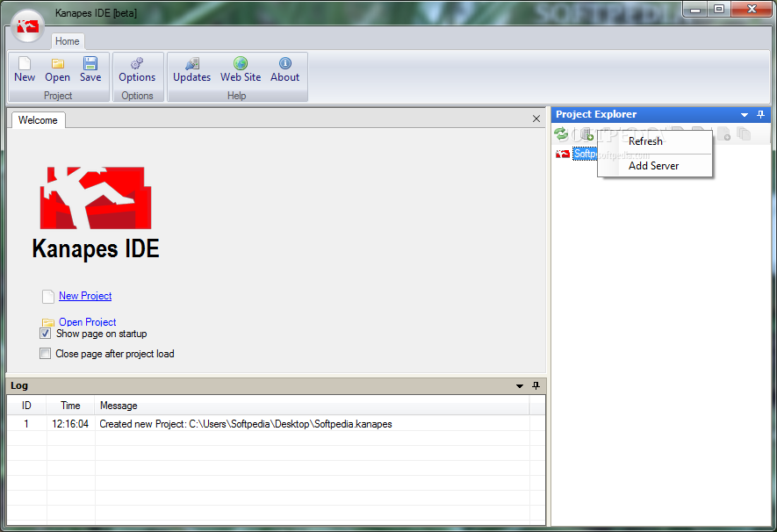Click log ID cell '1'
This screenshot has width=777, height=532.
(26, 424)
